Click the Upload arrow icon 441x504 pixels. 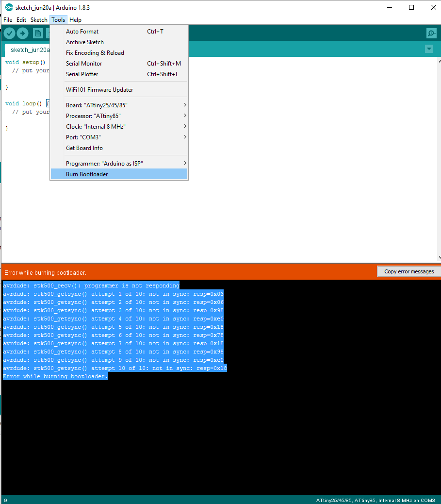22,33
